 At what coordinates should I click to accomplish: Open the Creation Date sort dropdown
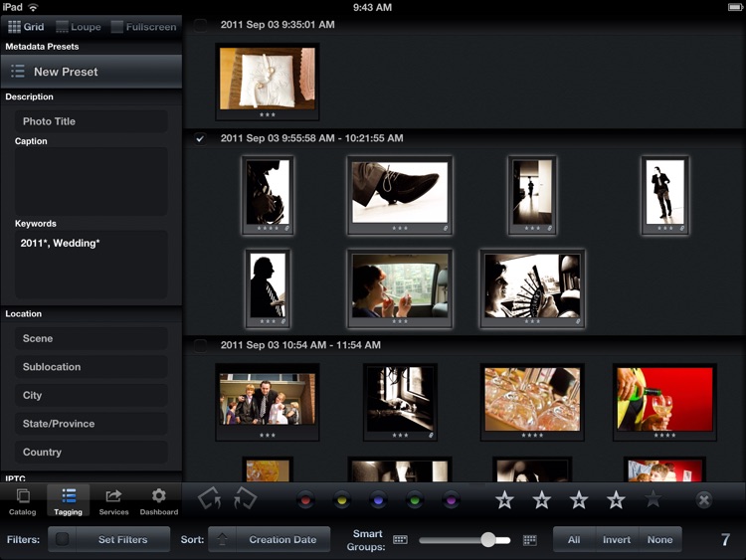point(282,539)
